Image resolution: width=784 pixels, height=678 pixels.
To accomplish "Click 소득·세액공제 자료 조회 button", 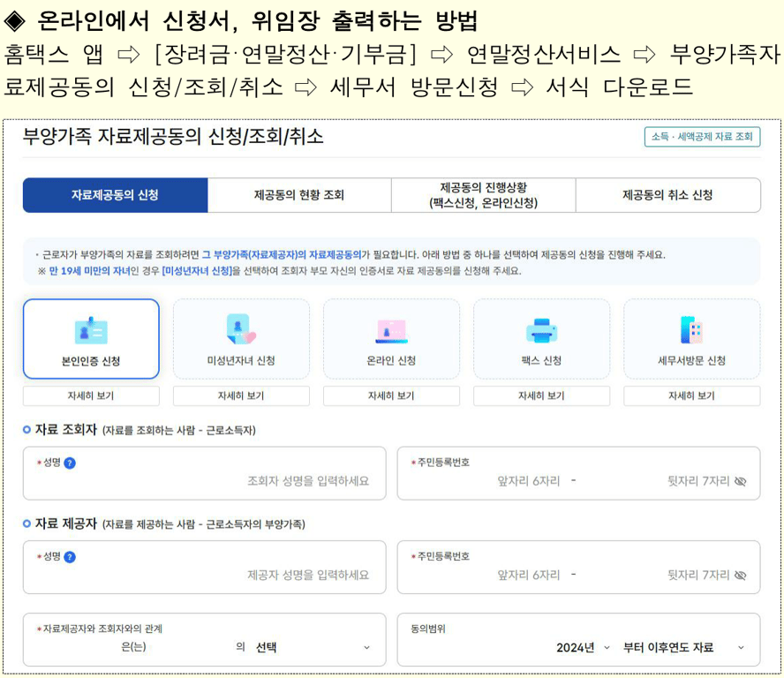I will pos(702,137).
